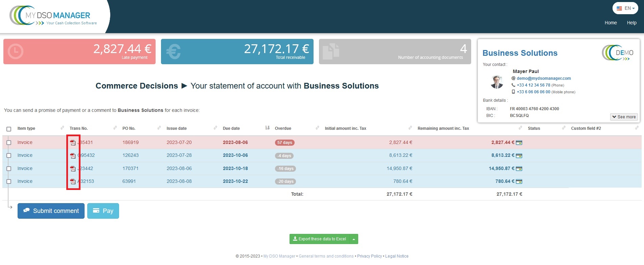Sort the table by Due date column

point(231,128)
